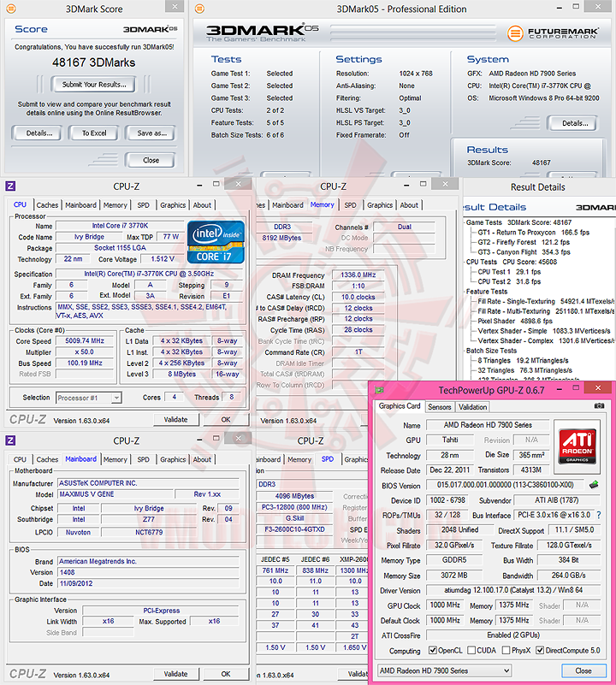616x685 pixels.
Task: Minimize the GPU-Z window
Action: (x=560, y=389)
